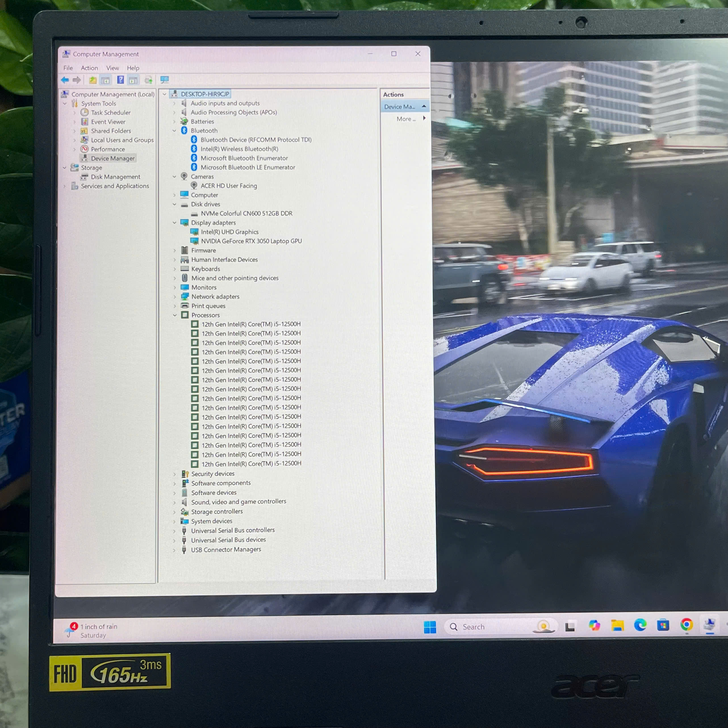This screenshot has width=728, height=728.
Task: Click the Disk Management icon
Action: click(x=84, y=177)
